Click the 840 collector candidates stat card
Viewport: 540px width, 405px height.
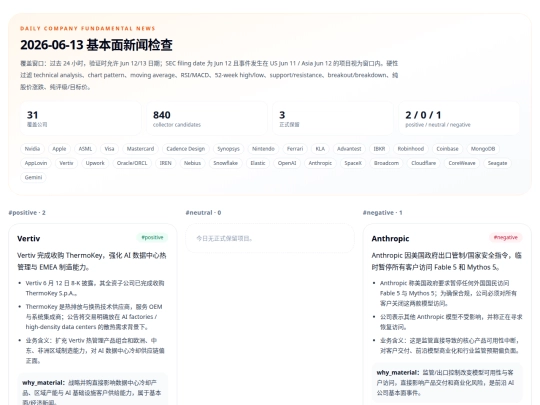[207, 118]
